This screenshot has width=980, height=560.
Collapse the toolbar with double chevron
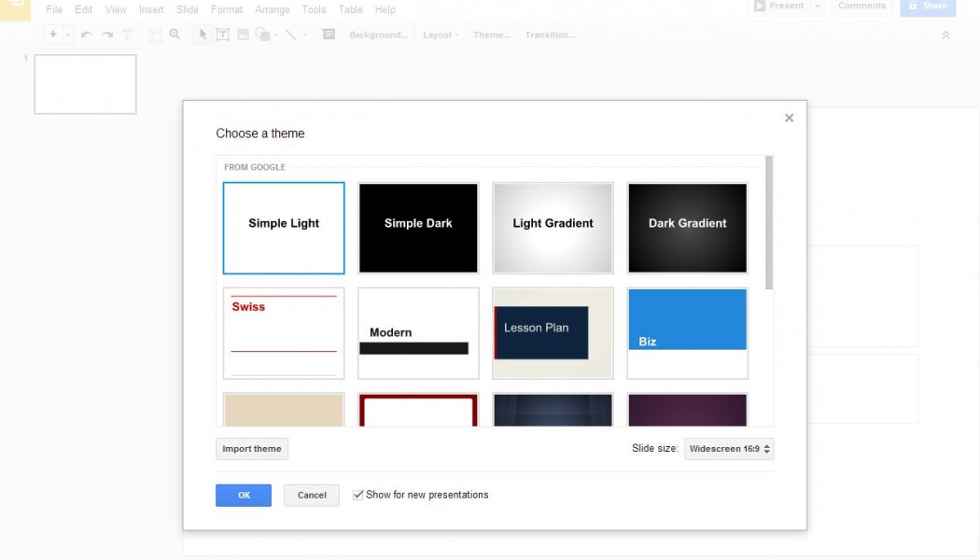945,35
